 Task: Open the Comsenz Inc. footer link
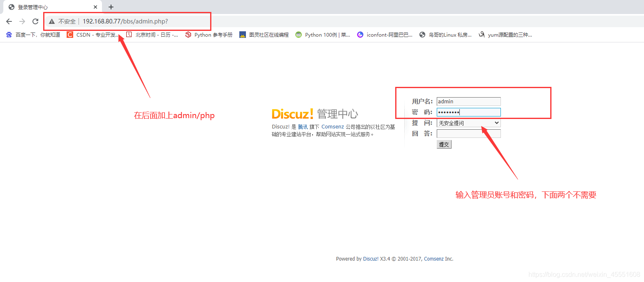[x=438, y=259]
